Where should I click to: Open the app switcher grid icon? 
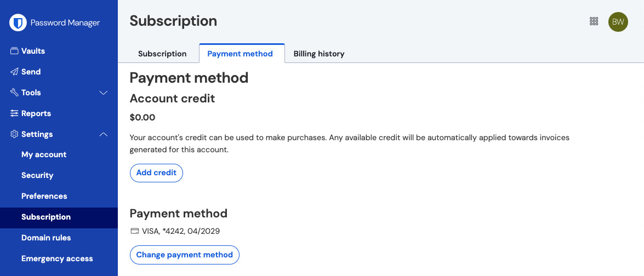click(x=594, y=21)
